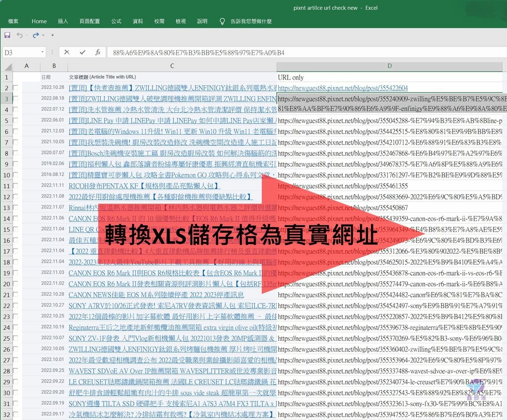Open the 檔案 menu tab

(x=13, y=21)
